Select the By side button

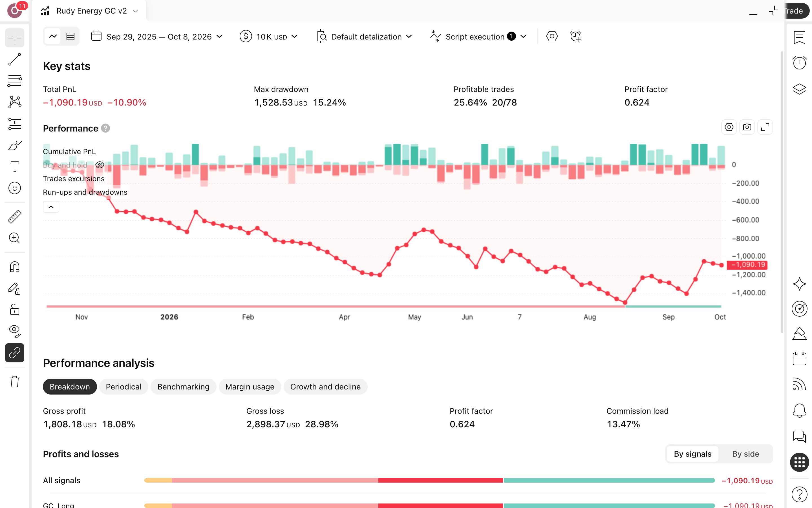(745, 454)
